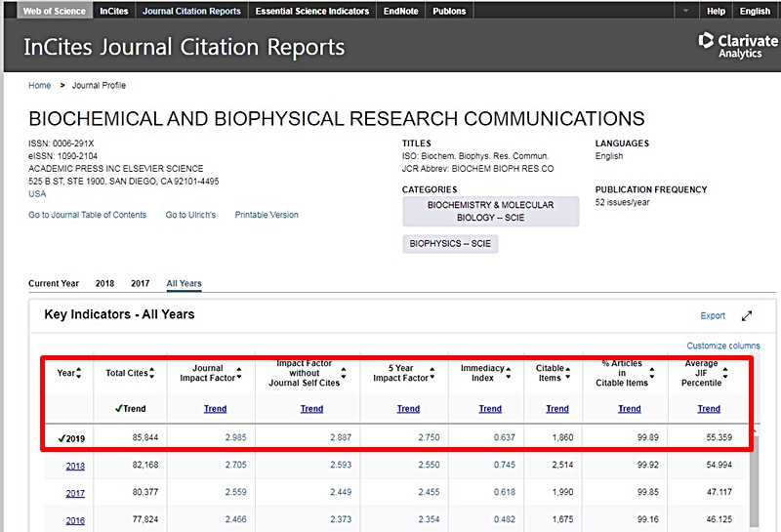This screenshot has height=532, width=781.
Task: Open the 2016 year row link
Action: 75,520
